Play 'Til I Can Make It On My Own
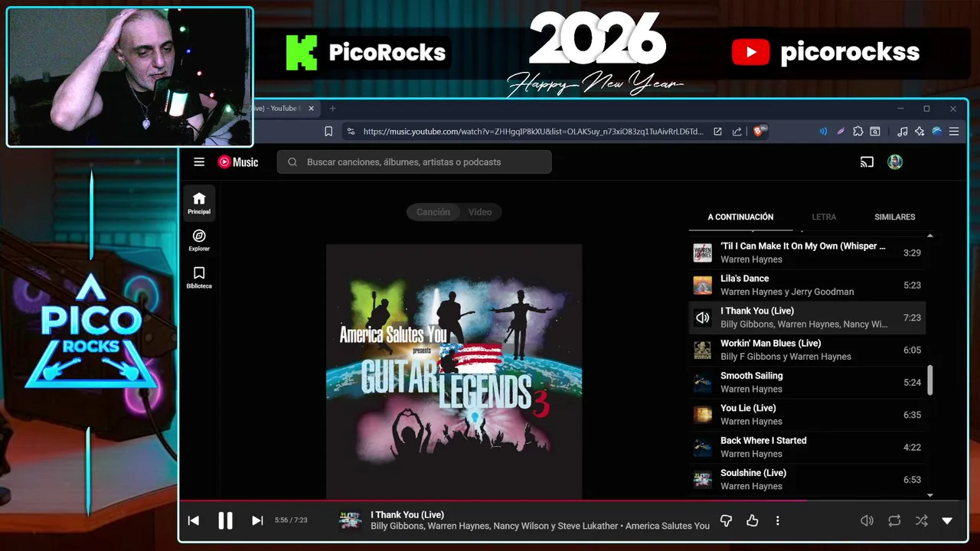Image resolution: width=980 pixels, height=551 pixels. coord(807,253)
